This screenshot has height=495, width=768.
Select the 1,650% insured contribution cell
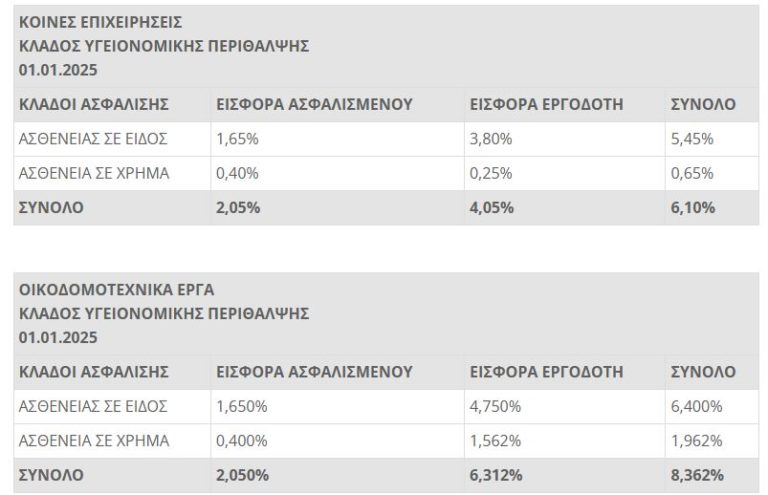coord(241,406)
